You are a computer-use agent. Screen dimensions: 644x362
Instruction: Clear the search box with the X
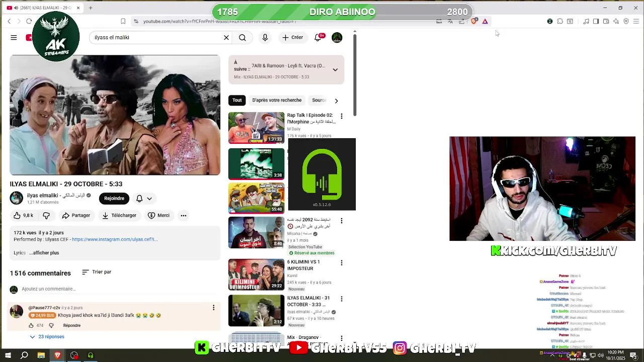tap(226, 38)
